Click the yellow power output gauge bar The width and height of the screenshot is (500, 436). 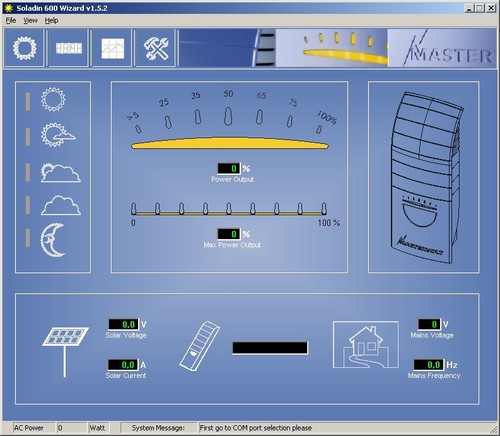pyautogui.click(x=230, y=143)
